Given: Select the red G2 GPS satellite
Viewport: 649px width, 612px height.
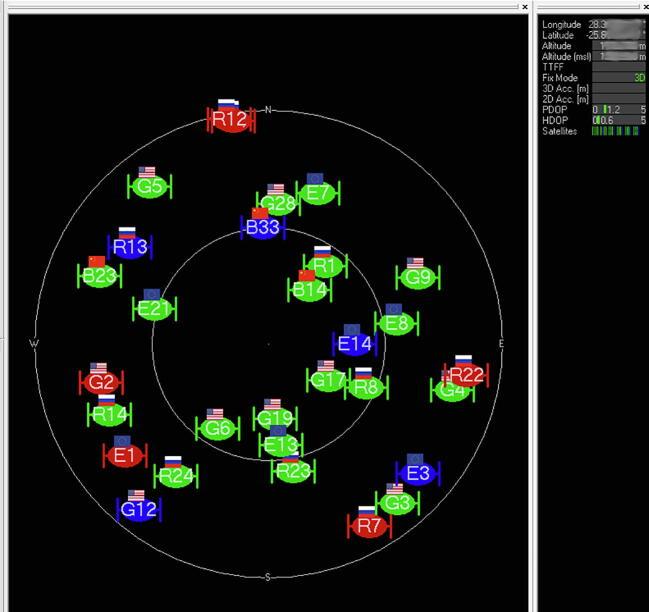Looking at the screenshot, I should (x=101, y=382).
